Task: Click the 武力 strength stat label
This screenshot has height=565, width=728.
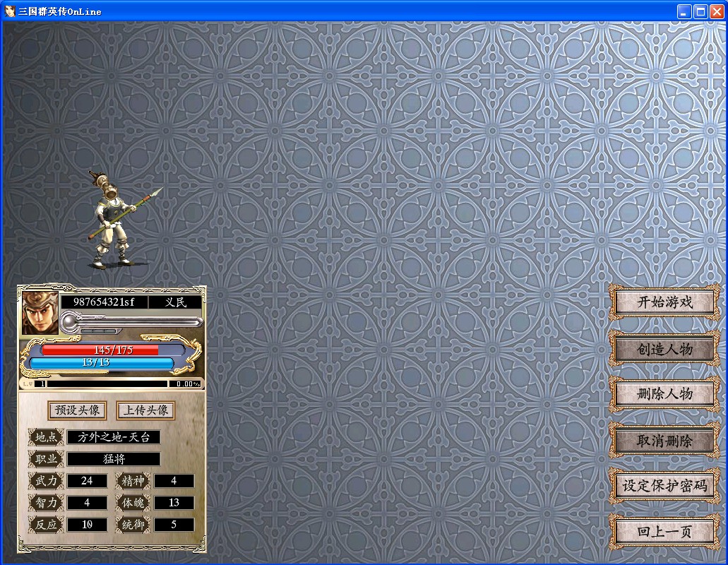Action: point(46,481)
